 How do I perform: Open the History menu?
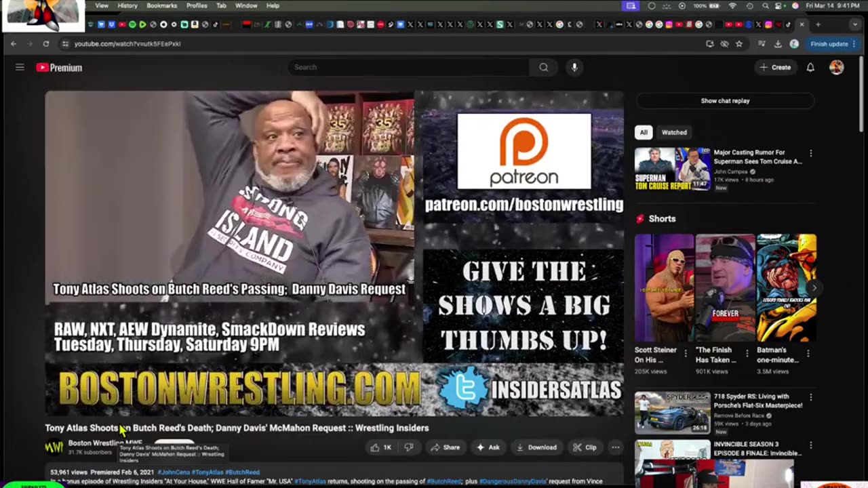(127, 5)
